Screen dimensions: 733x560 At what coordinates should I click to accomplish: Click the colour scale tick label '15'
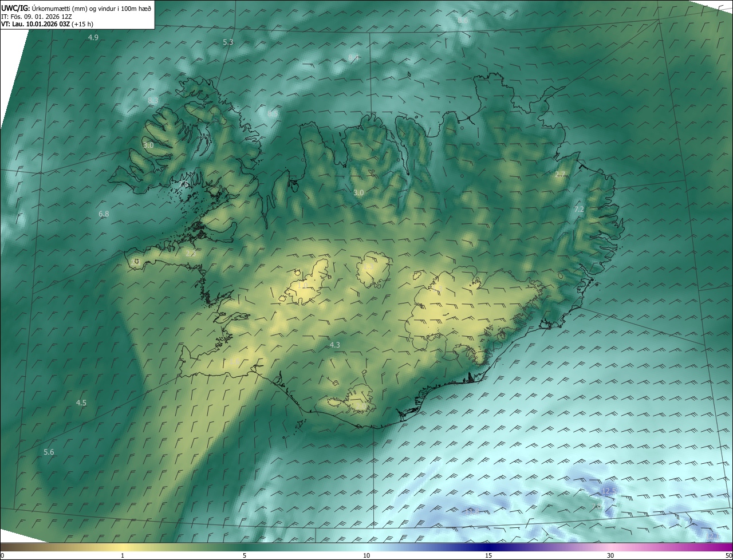click(488, 556)
